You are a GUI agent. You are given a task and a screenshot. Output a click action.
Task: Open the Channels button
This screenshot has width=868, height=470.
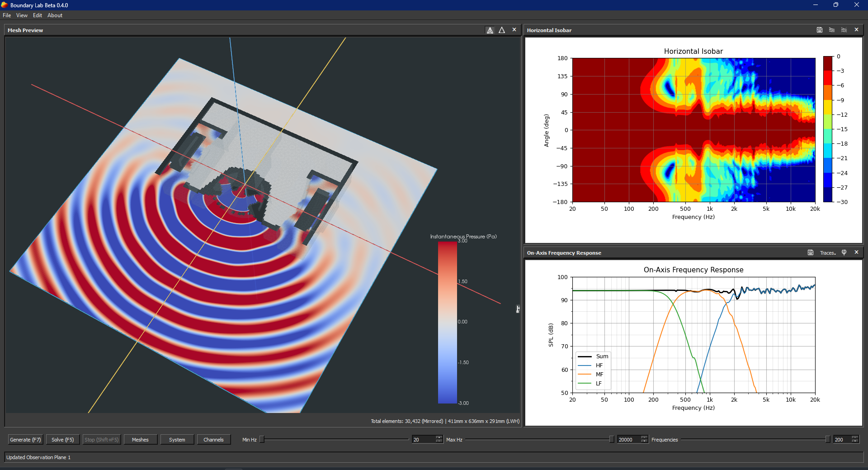pos(213,440)
